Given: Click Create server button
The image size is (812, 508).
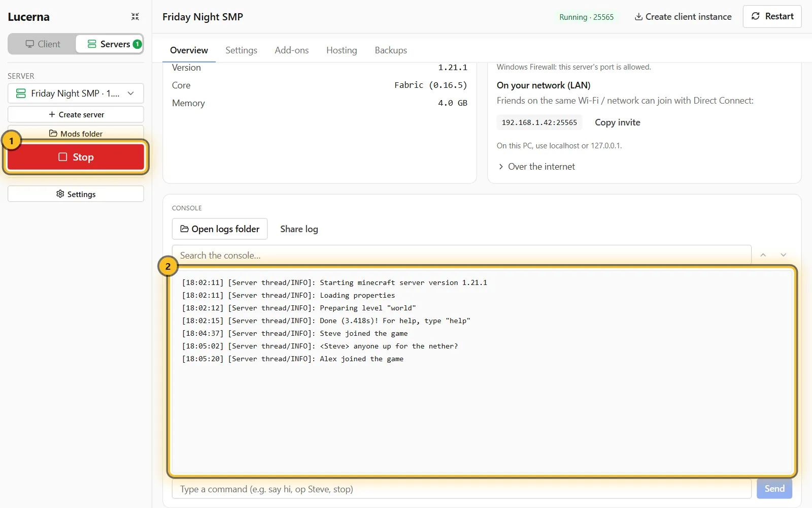Looking at the screenshot, I should coord(76,115).
